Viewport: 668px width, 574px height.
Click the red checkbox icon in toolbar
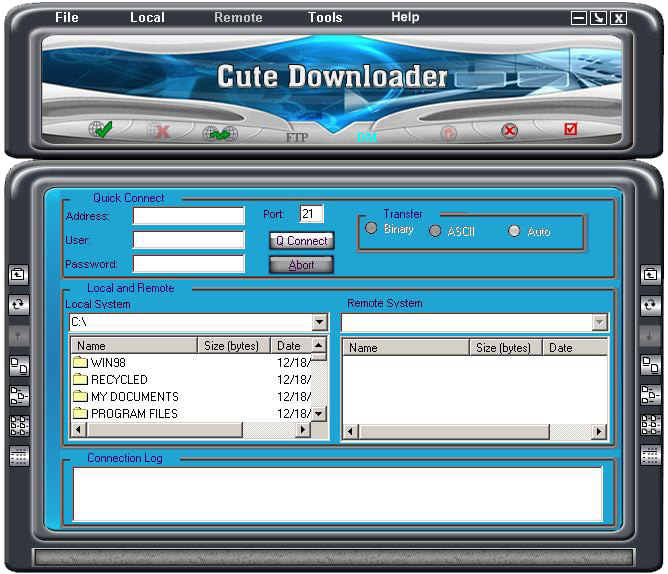pos(570,129)
